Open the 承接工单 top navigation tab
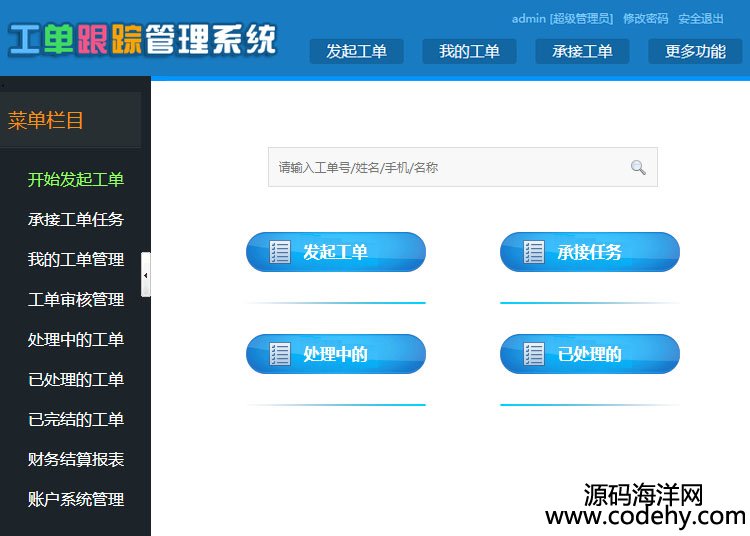The height and width of the screenshot is (536, 750). (x=582, y=51)
